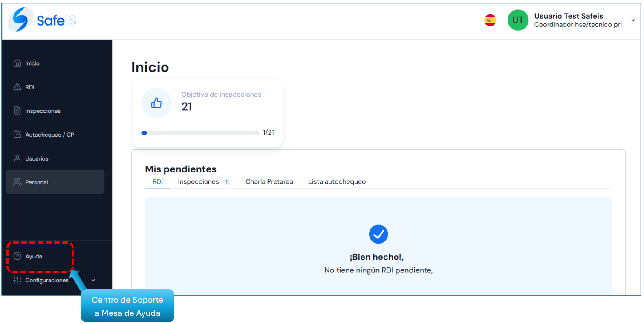
Task: Open the user profile dropdown arrow
Action: [633, 20]
